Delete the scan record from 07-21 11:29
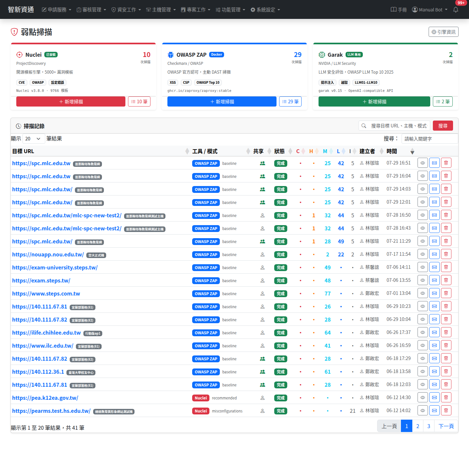469x476 pixels. pyautogui.click(x=446, y=241)
